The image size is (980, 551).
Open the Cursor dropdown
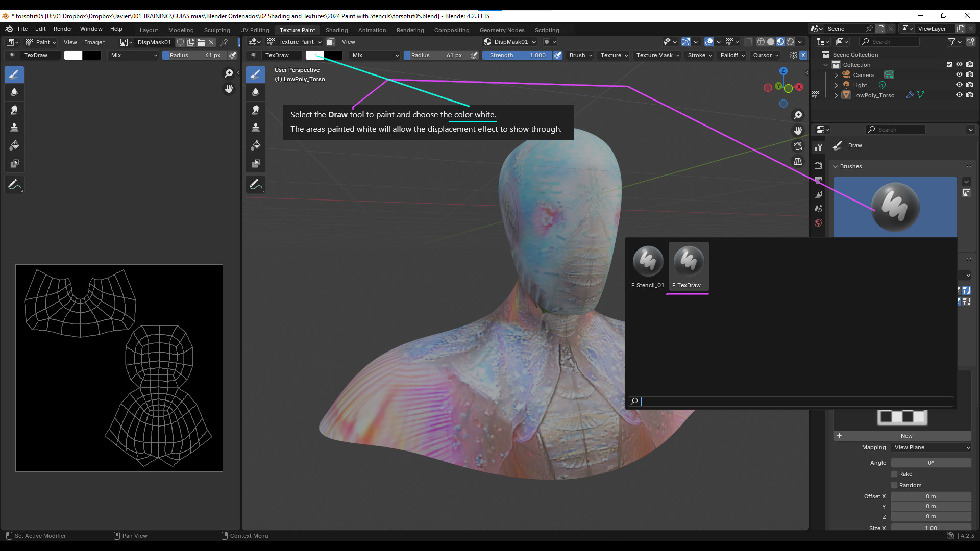pyautogui.click(x=766, y=55)
